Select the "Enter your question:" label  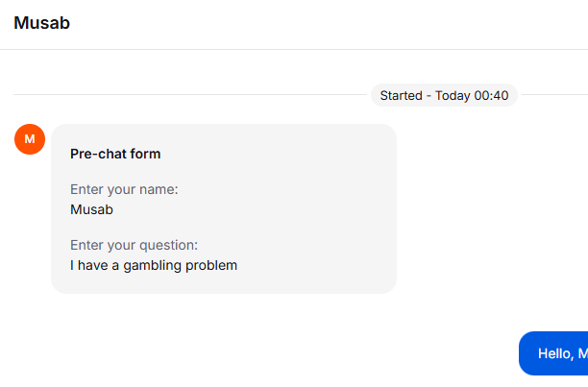coord(134,245)
